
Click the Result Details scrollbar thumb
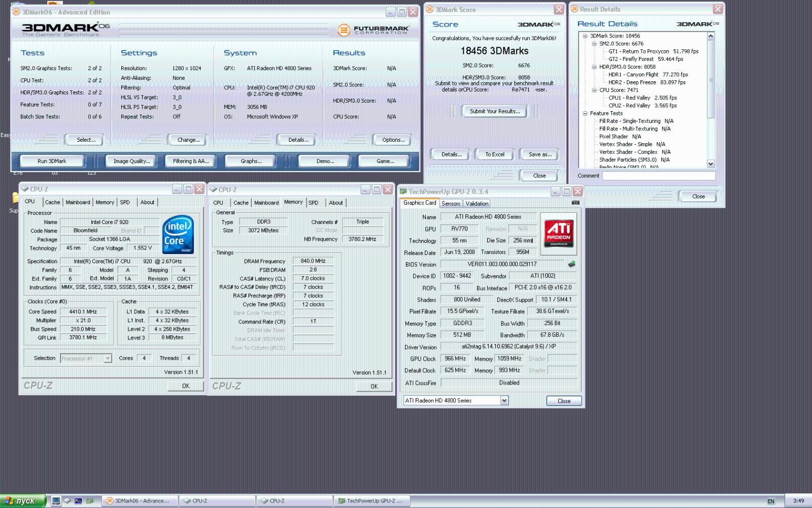tap(710, 79)
